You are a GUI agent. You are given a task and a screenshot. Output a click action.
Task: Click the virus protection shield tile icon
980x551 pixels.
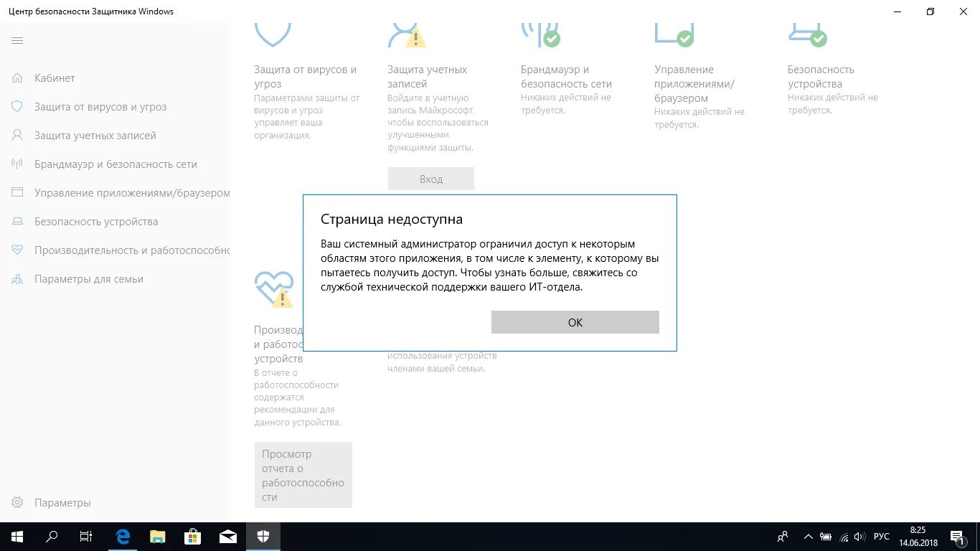(x=273, y=34)
